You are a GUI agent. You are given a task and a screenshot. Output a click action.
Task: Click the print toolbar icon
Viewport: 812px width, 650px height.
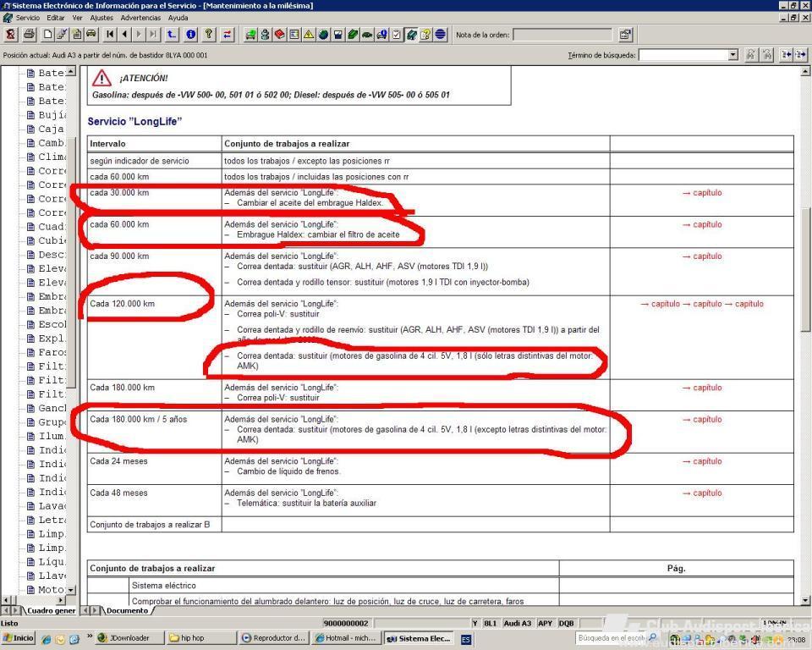point(30,35)
